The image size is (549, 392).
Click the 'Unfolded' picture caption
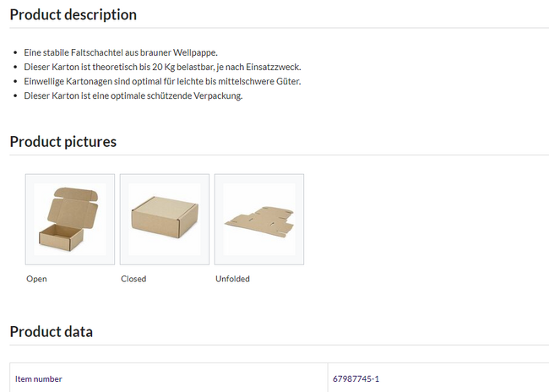tap(232, 279)
